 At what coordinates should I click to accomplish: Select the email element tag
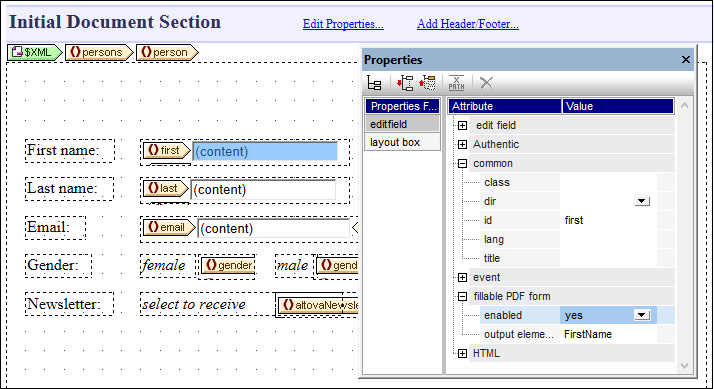(169, 227)
